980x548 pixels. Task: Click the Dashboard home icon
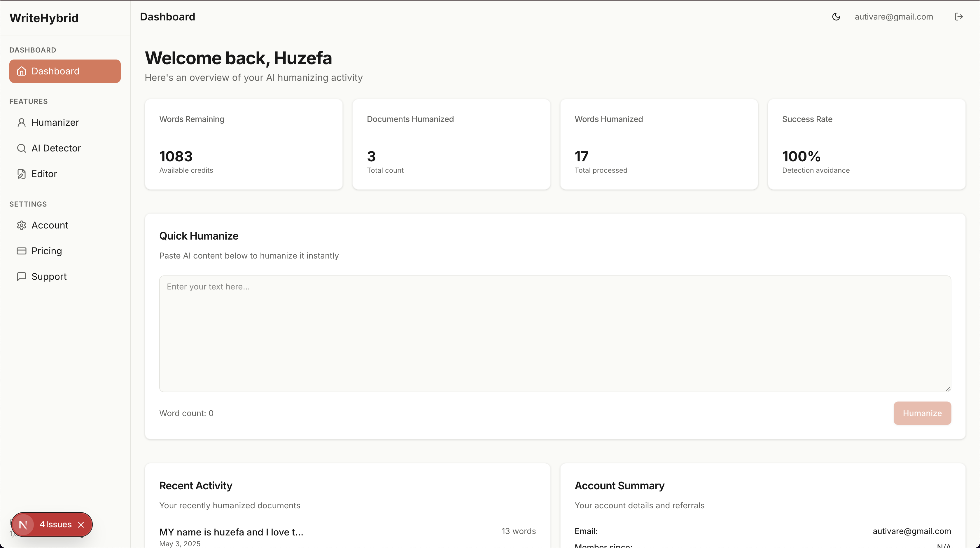(x=22, y=71)
